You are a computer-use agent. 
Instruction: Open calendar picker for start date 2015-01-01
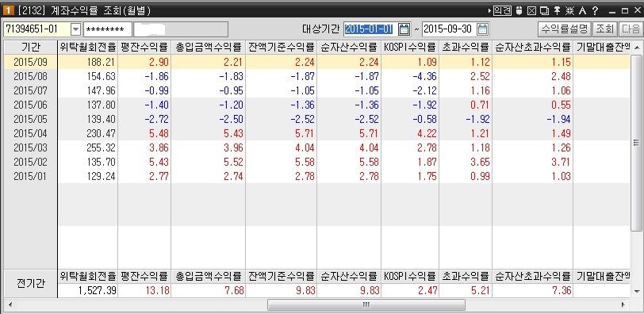coord(404,29)
